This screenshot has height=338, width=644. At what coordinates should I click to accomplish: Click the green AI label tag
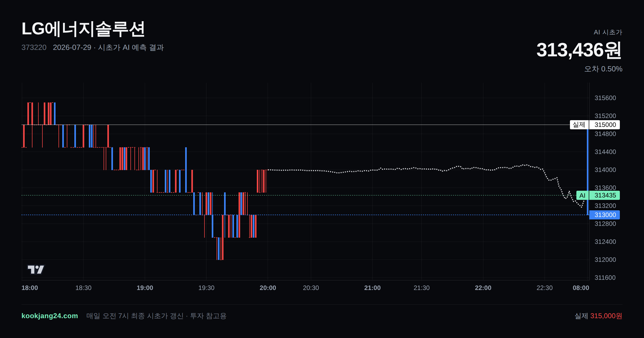point(582,195)
